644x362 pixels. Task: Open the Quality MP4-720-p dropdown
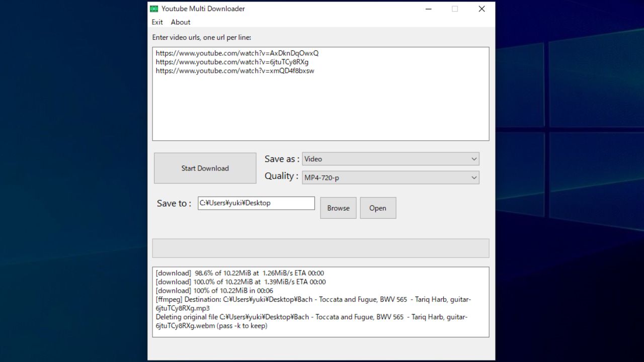pyautogui.click(x=390, y=177)
